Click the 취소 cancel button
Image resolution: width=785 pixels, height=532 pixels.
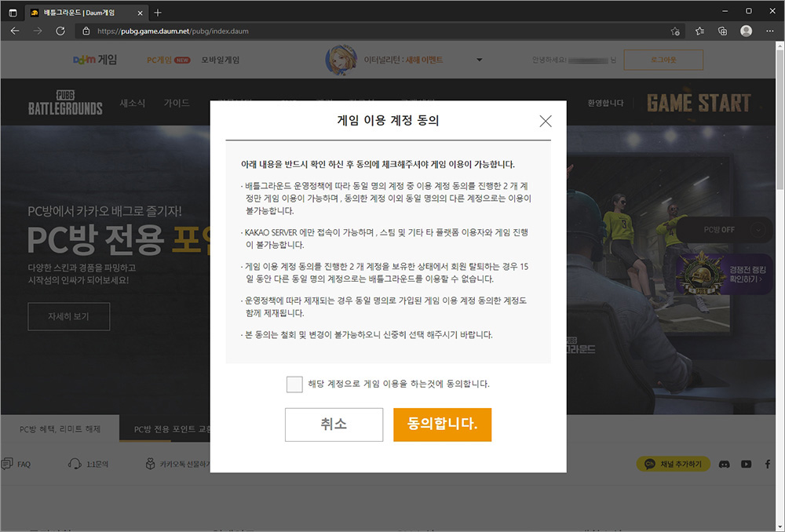tap(334, 425)
